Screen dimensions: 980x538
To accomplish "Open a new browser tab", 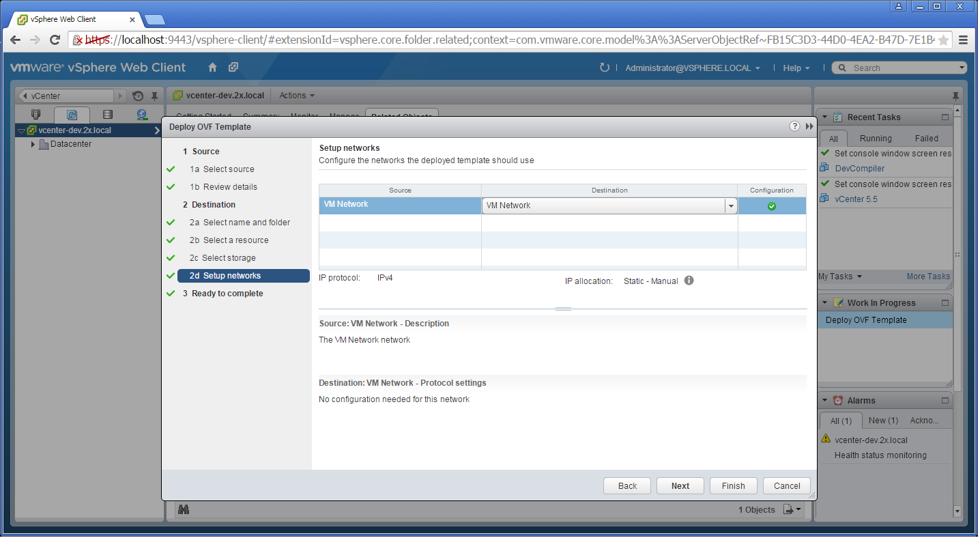I will click(155, 19).
